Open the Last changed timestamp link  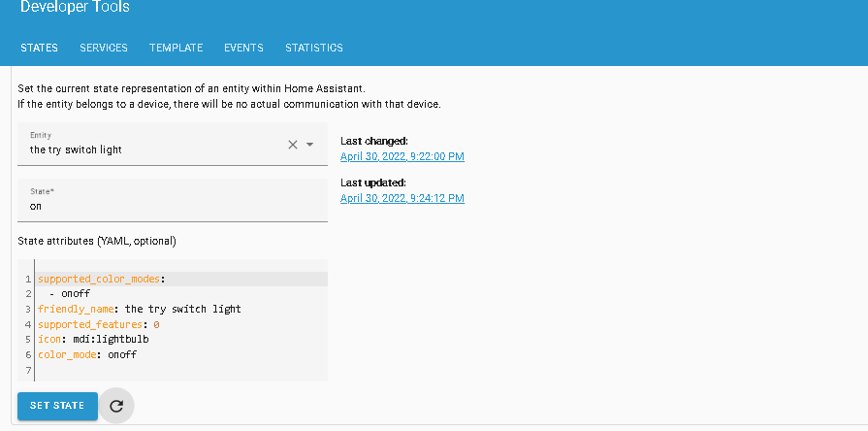pyautogui.click(x=402, y=156)
